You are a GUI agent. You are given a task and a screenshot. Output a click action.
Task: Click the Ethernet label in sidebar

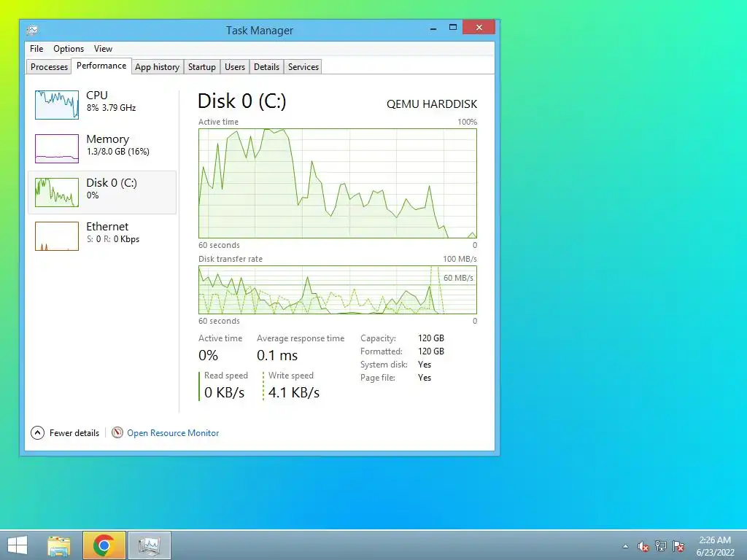[107, 227]
